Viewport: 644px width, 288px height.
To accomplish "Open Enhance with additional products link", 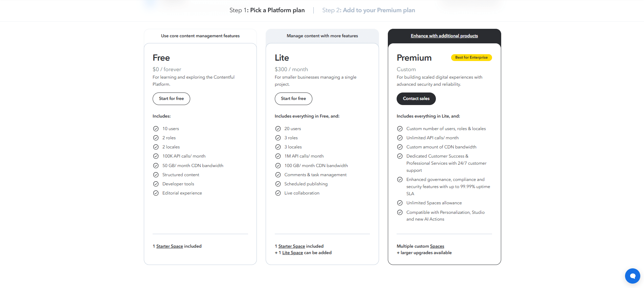I will tap(444, 36).
